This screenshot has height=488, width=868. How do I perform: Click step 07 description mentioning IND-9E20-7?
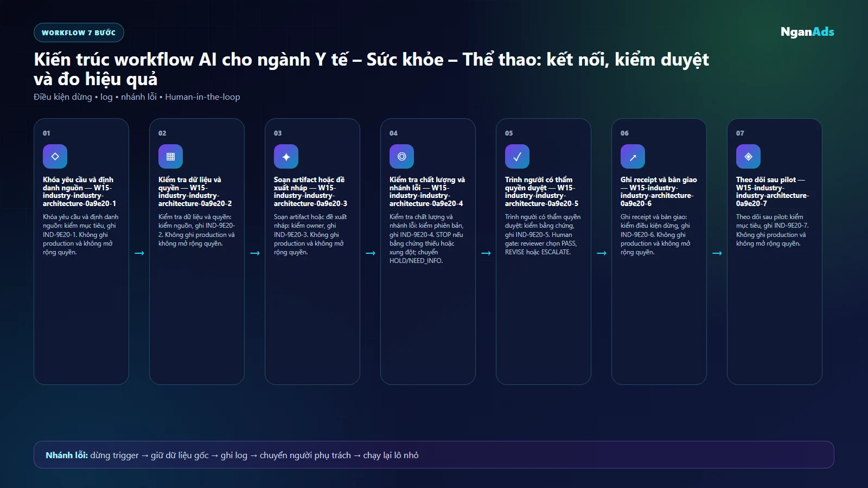(x=772, y=230)
